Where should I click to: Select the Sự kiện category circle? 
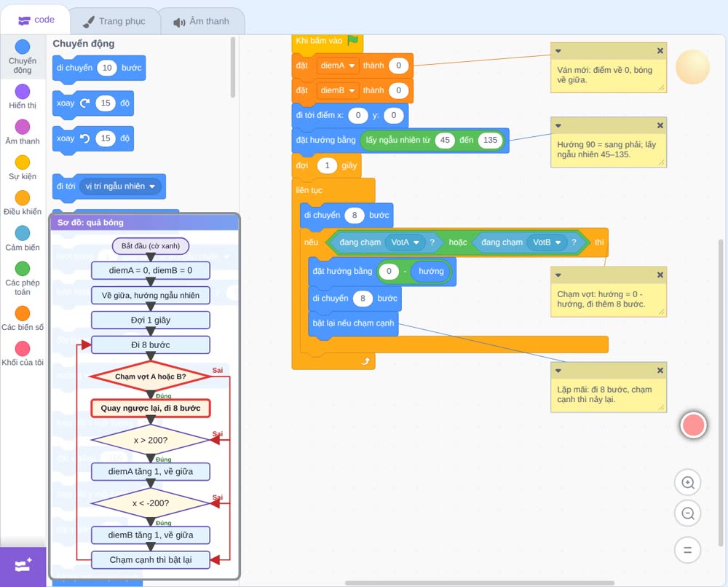click(23, 162)
